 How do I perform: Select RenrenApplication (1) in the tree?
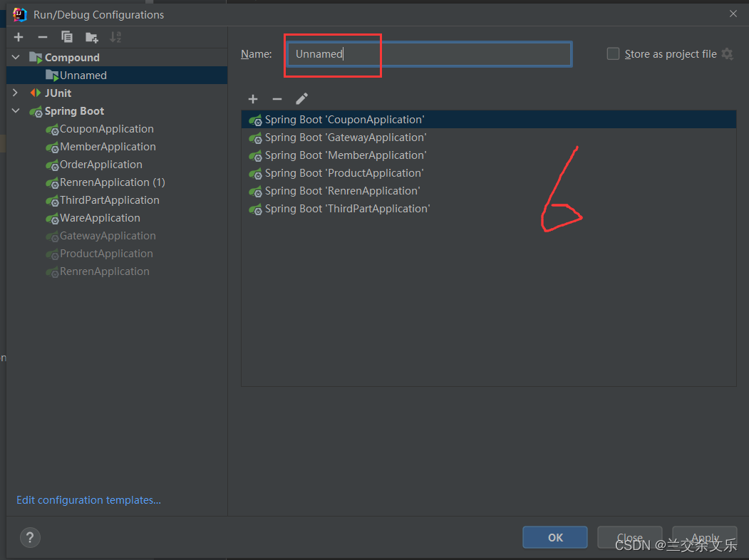point(113,182)
